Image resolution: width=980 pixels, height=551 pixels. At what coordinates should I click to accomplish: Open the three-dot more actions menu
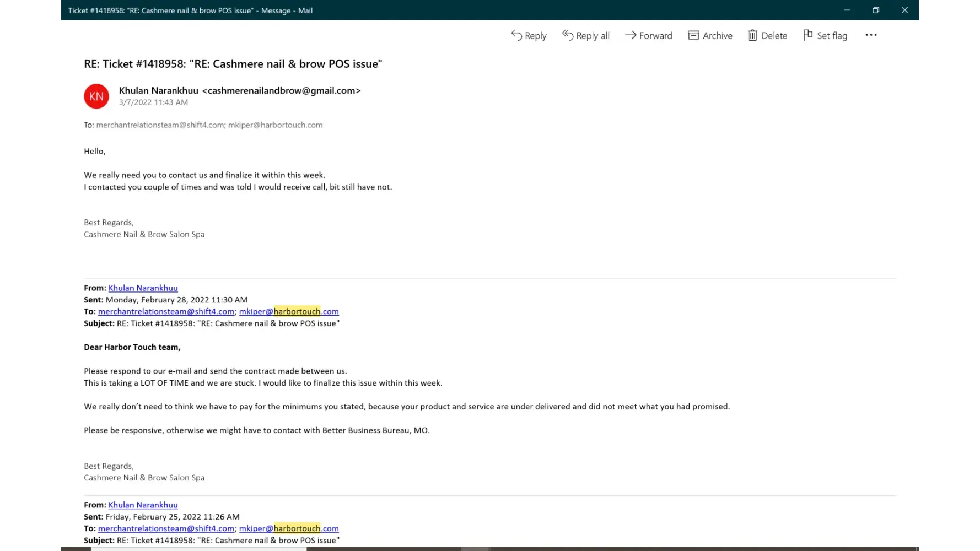[x=871, y=35]
